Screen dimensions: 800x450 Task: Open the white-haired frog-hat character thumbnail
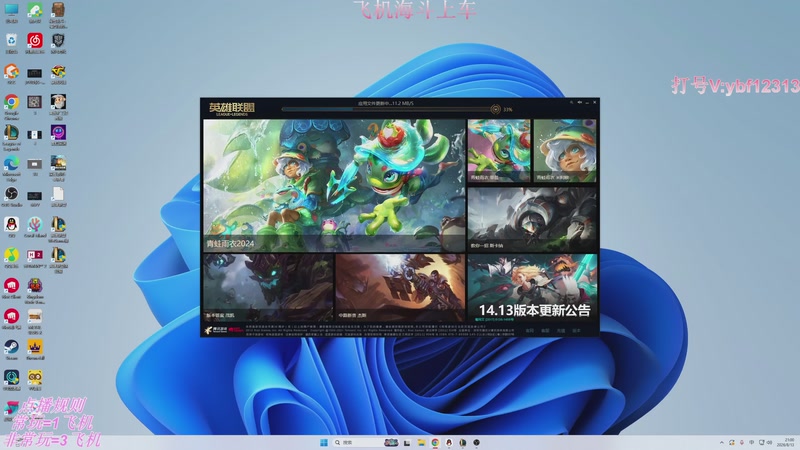click(565, 151)
